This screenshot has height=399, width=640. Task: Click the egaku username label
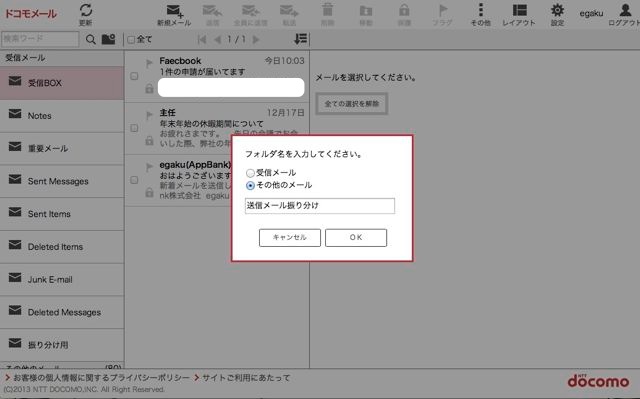pyautogui.click(x=591, y=13)
